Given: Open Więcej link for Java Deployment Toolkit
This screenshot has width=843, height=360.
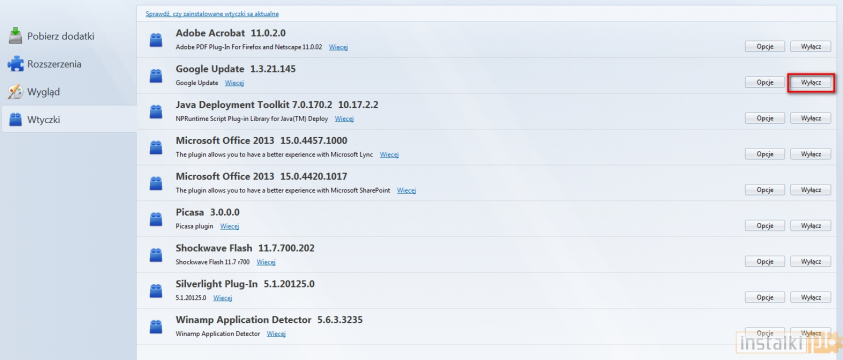Looking at the screenshot, I should (344, 119).
